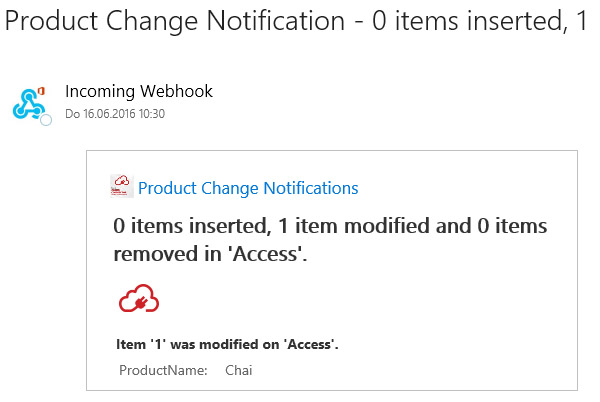Viewport: 600px width, 402px height.
Task: Click "Item '1' was modified" text
Action: click(228, 345)
